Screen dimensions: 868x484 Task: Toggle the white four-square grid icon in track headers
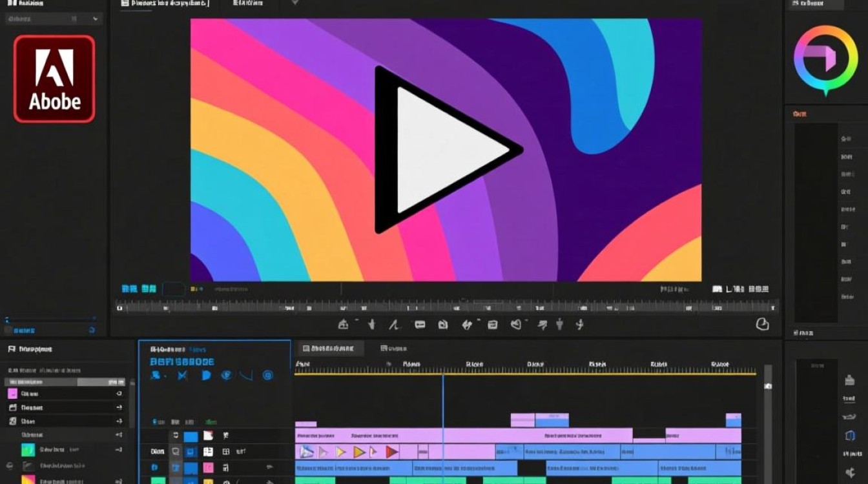tap(208, 452)
